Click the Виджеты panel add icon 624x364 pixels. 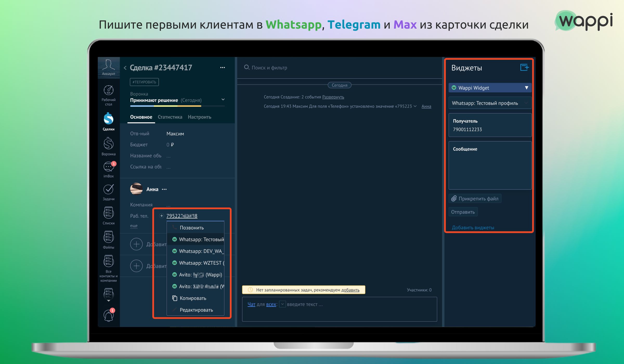[524, 68]
